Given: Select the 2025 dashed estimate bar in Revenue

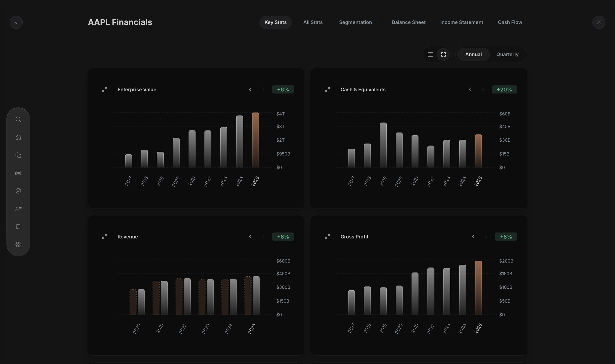Looking at the screenshot, I should [248, 296].
